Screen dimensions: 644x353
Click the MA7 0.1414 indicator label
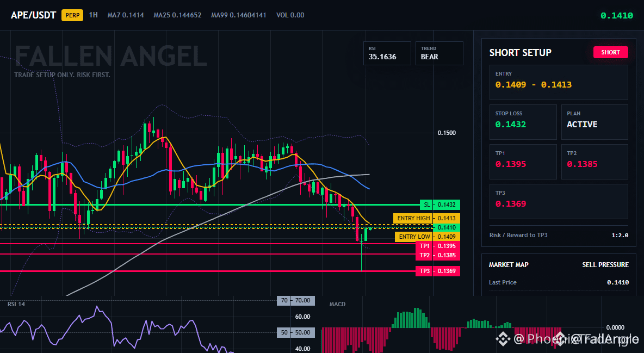pos(126,15)
